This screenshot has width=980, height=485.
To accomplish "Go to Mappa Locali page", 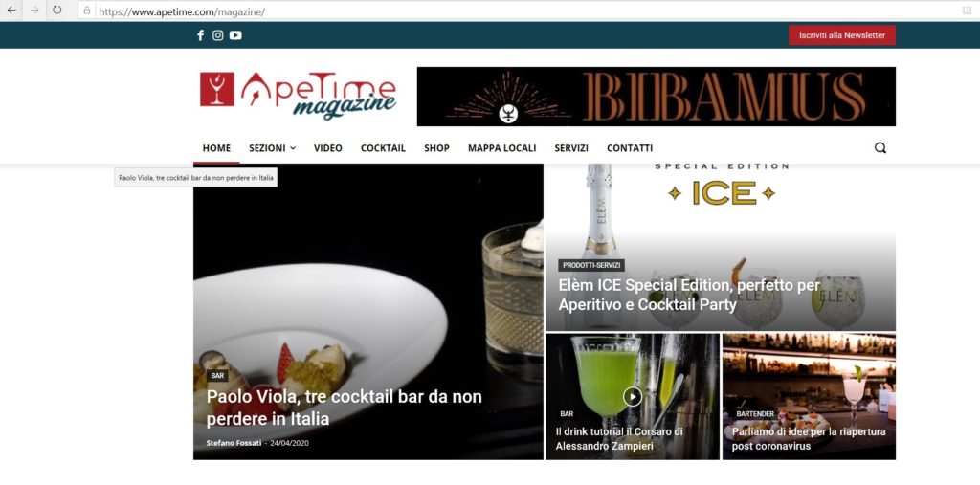I will [501, 148].
